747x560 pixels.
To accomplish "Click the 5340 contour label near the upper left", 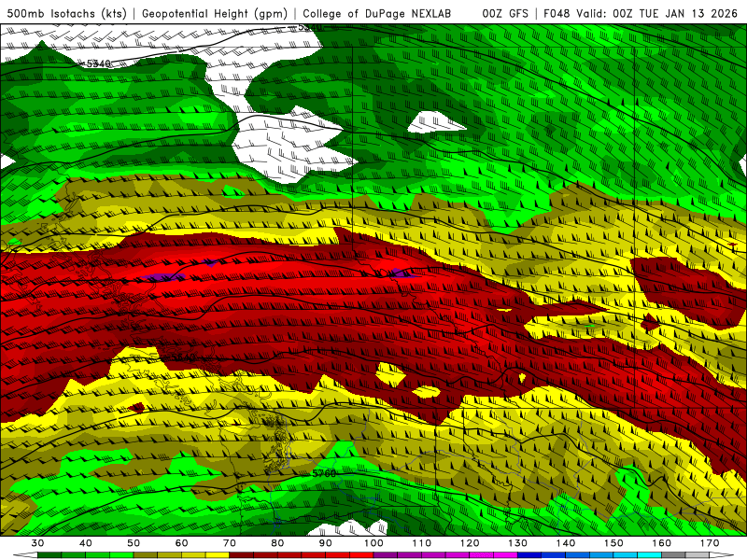I will (x=99, y=63).
